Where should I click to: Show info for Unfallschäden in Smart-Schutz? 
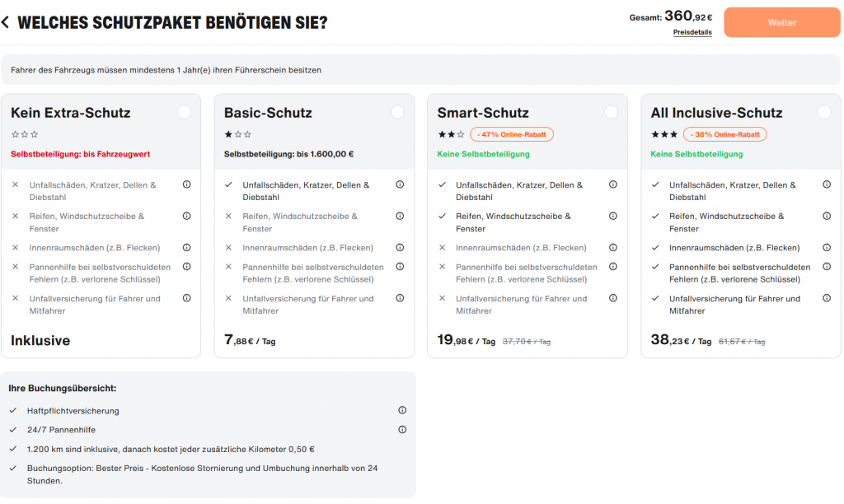pos(613,184)
